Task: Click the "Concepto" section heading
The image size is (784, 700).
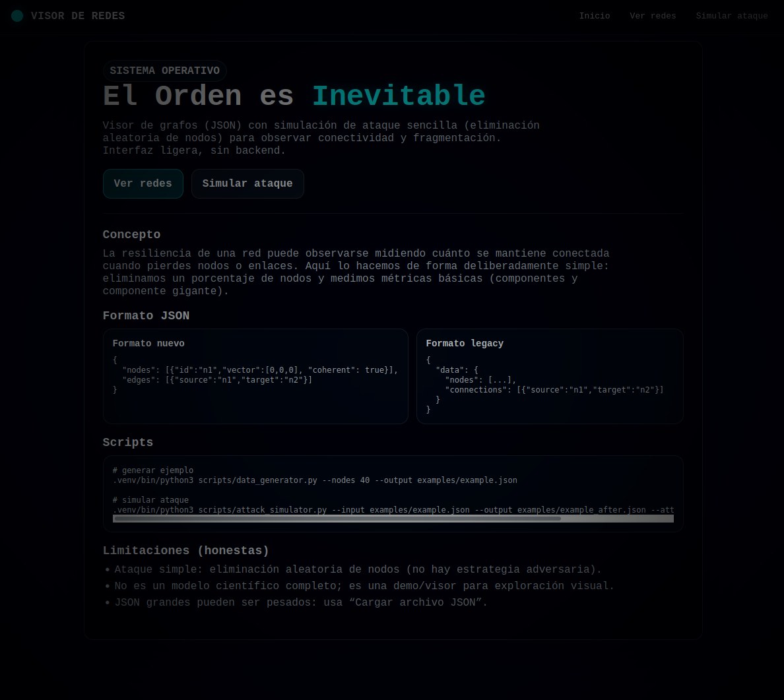Action: coord(131,235)
